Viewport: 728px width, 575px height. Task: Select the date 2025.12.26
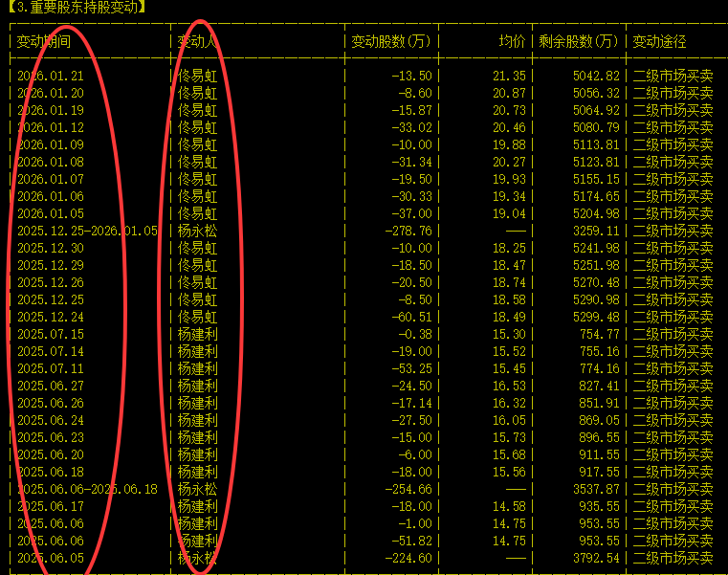pos(51,282)
